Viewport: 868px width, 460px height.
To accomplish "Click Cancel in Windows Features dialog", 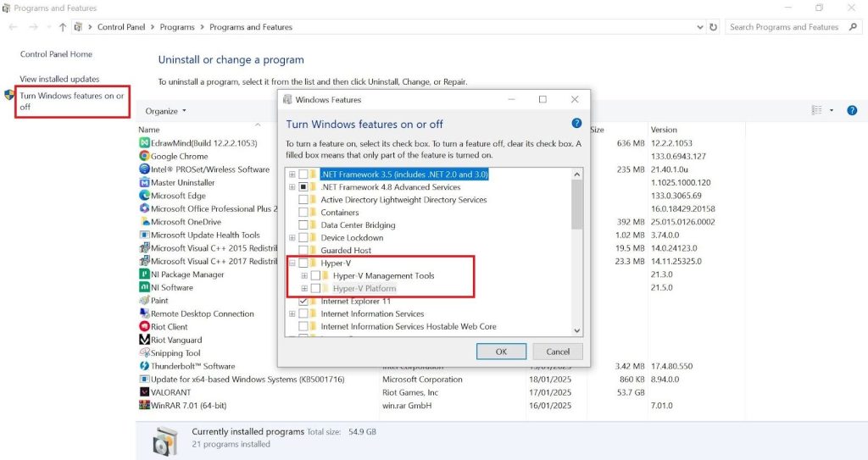I will tap(558, 352).
